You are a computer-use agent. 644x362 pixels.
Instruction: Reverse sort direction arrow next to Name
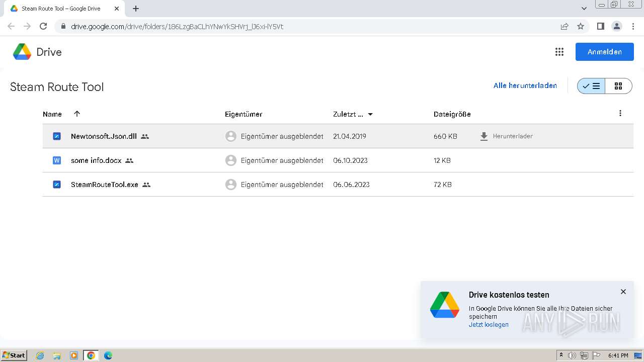tap(77, 114)
